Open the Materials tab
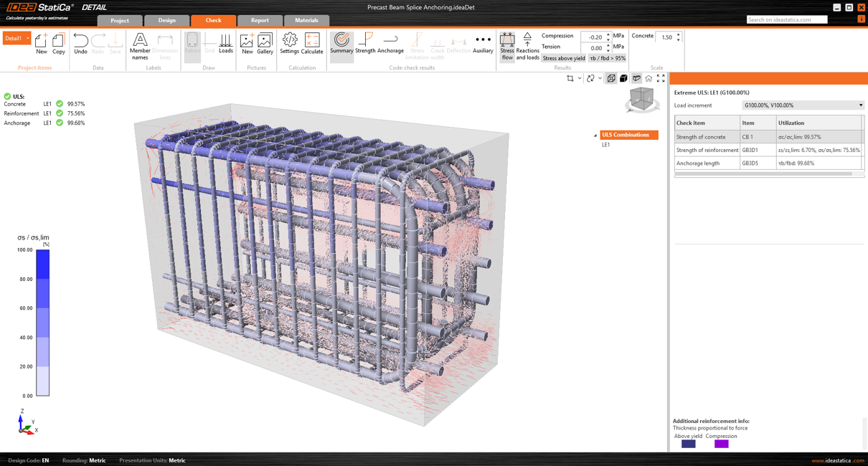 click(306, 20)
